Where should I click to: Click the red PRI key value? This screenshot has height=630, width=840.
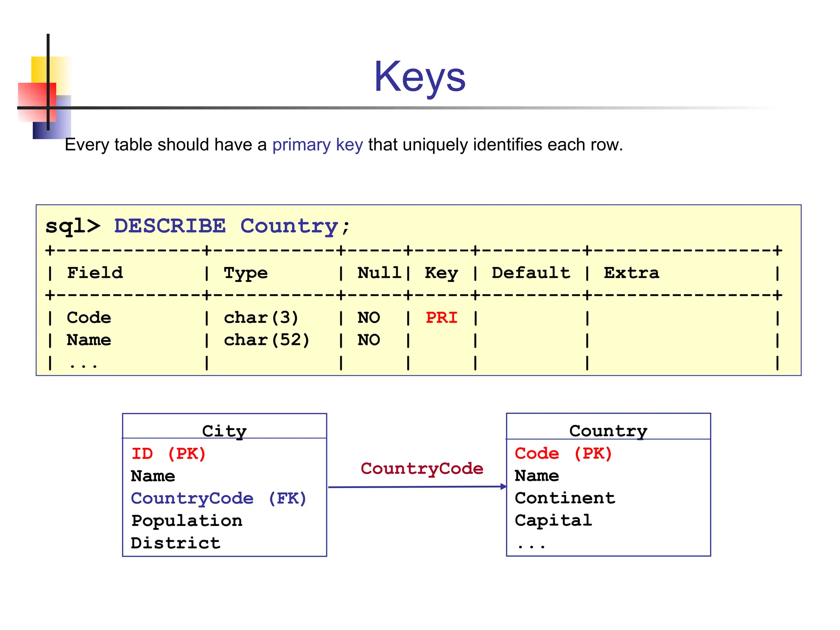tap(441, 317)
